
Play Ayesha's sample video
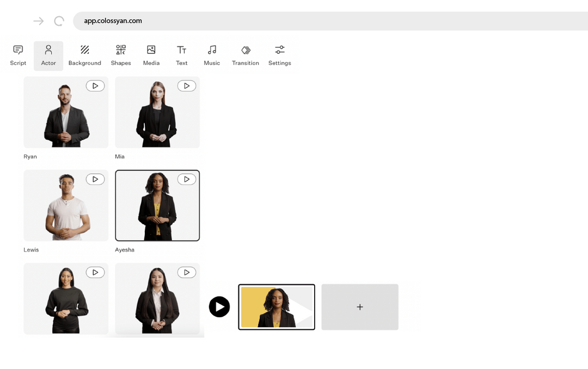pos(187,179)
